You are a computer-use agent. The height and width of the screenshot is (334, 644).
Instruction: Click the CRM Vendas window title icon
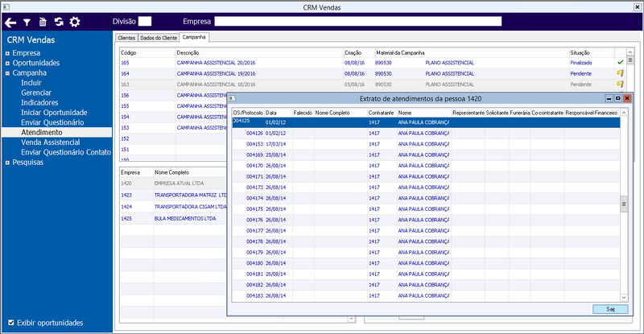(6, 7)
